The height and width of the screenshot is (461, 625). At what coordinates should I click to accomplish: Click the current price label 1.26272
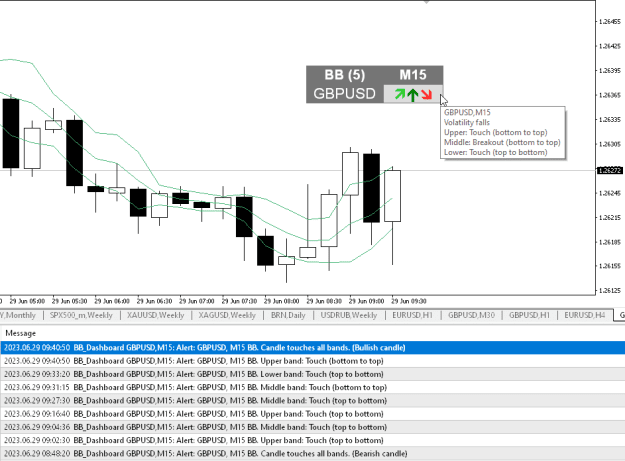(609, 171)
